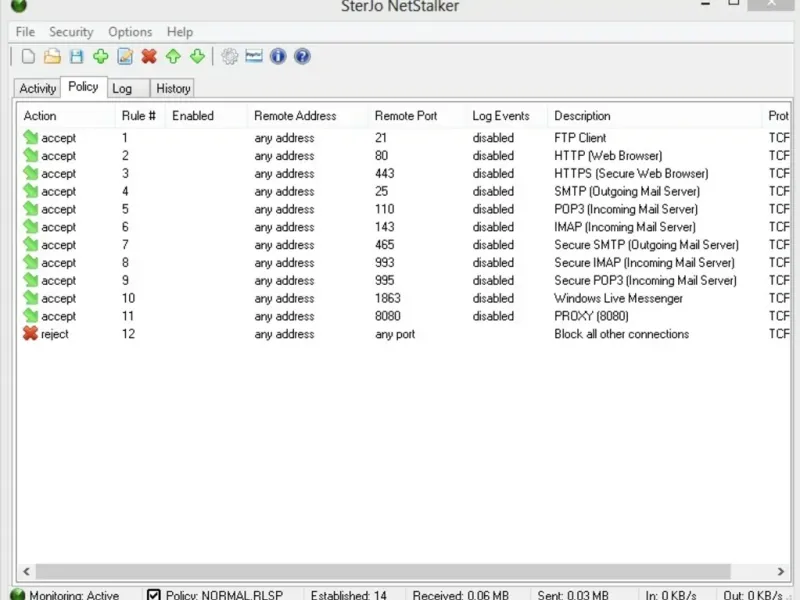
Task: Click the Monitoring: Active status text
Action: click(74, 595)
